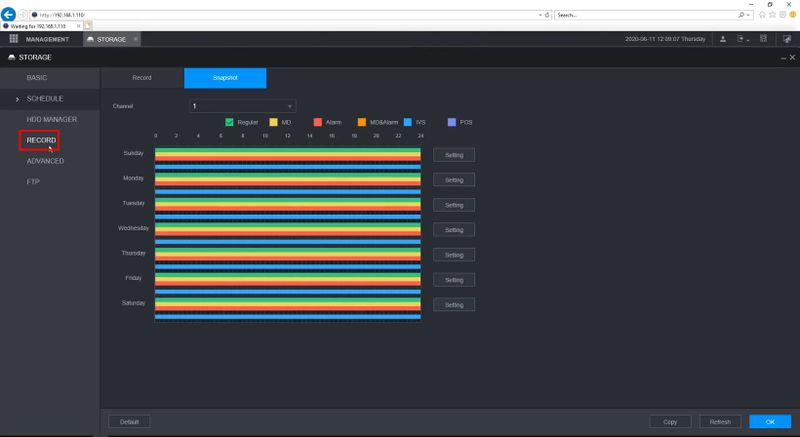Click the monitor display icon in top bar

point(787,39)
